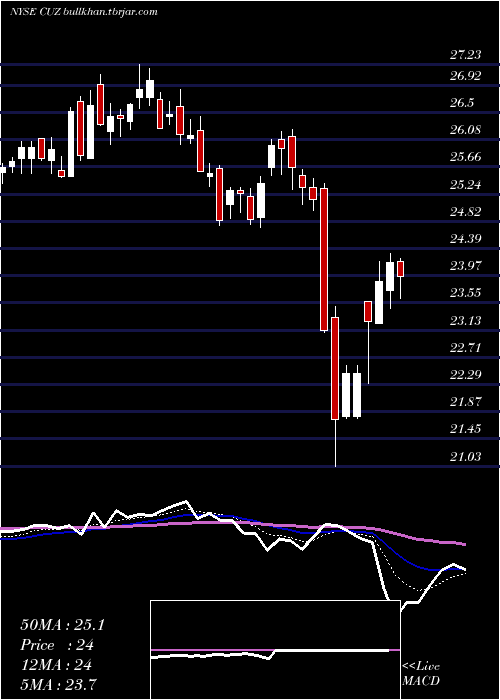Click the 12MA : 24 readout
Screen dimensions: 500x700
tap(56, 665)
